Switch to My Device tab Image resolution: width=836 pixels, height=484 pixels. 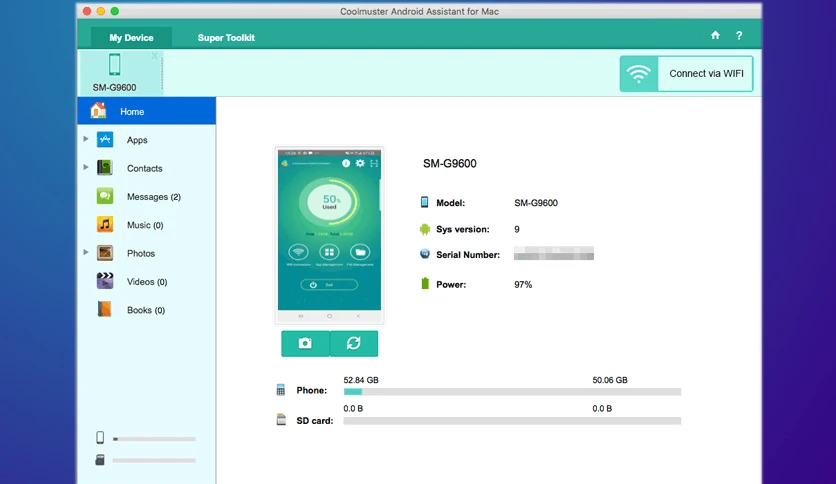(131, 37)
